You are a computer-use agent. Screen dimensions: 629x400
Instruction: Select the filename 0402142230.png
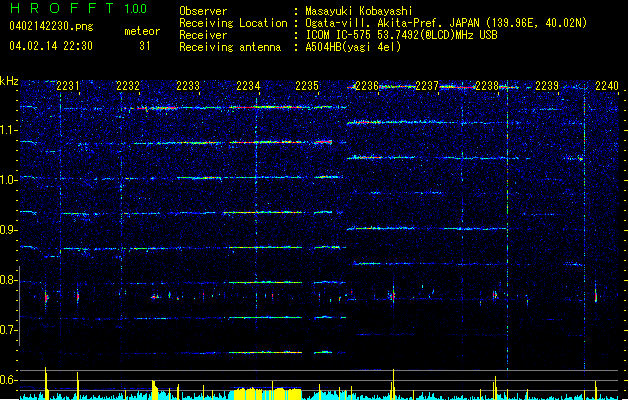[x=51, y=26]
